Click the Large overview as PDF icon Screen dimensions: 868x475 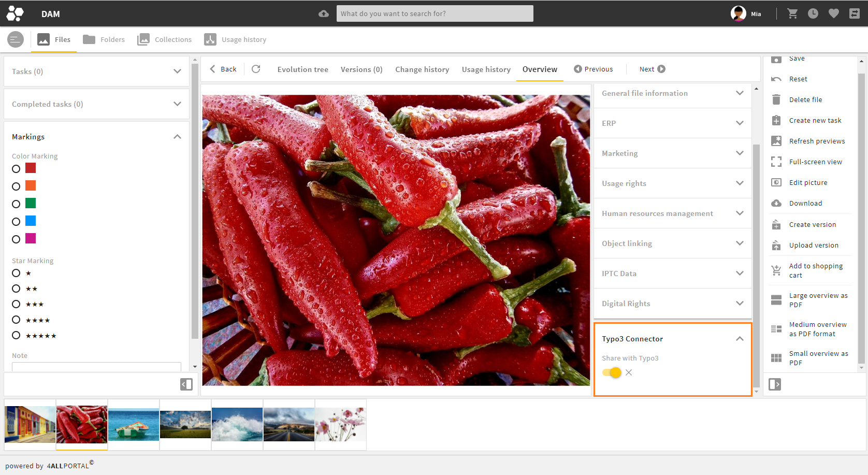point(776,300)
